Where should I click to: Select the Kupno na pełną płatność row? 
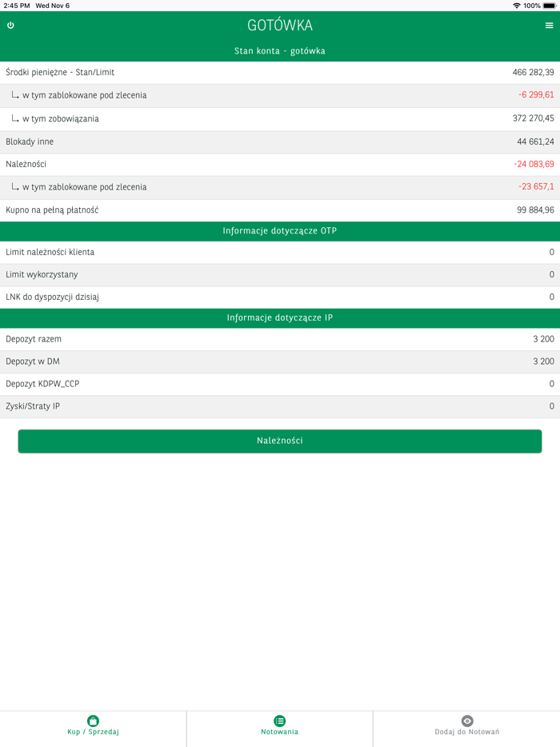coord(280,210)
